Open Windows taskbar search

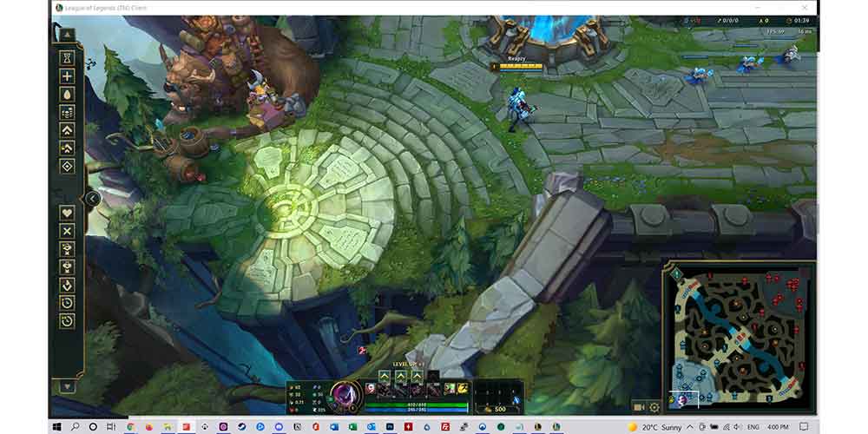[76, 427]
